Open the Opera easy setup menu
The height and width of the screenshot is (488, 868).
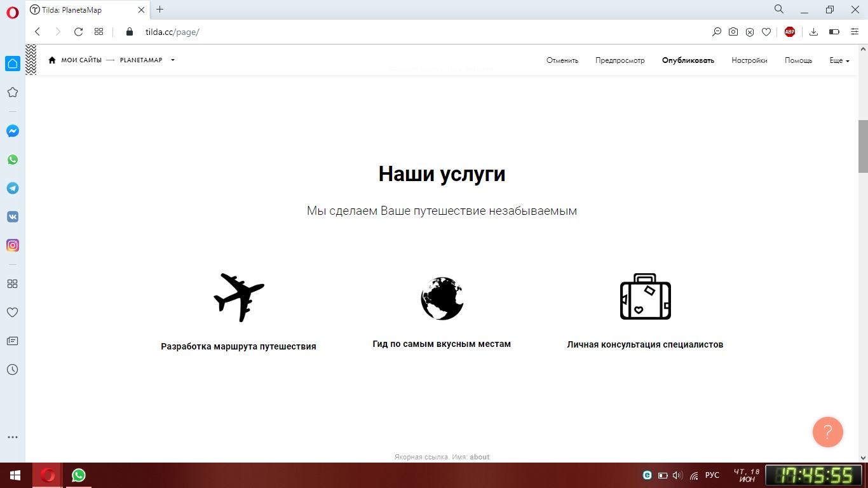[855, 32]
